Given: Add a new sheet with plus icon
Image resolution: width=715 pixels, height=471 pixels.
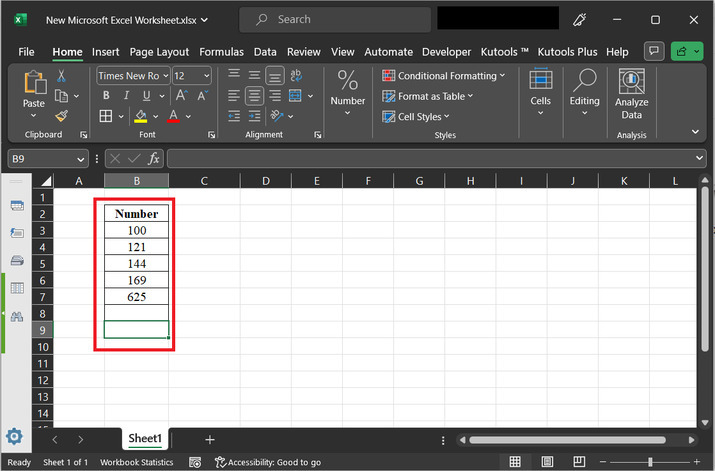Looking at the screenshot, I should click(x=210, y=439).
